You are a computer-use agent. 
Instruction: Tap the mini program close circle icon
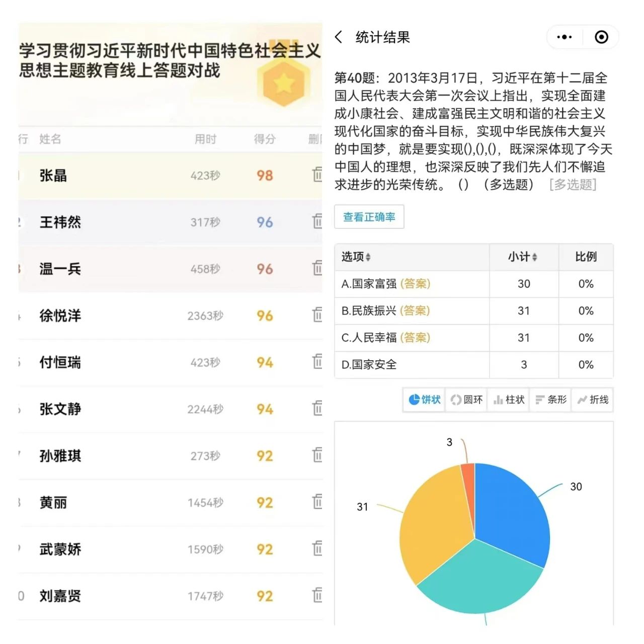(601, 37)
